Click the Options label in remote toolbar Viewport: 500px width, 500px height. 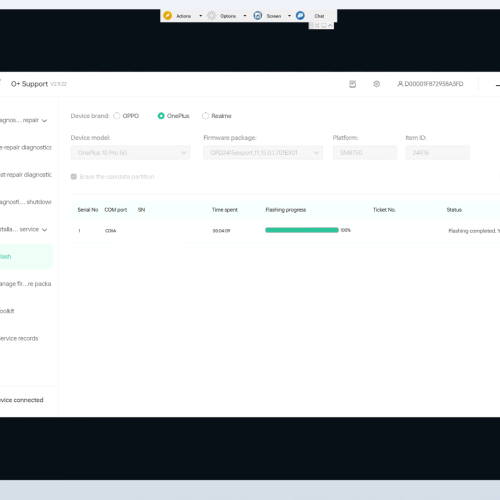pos(228,16)
